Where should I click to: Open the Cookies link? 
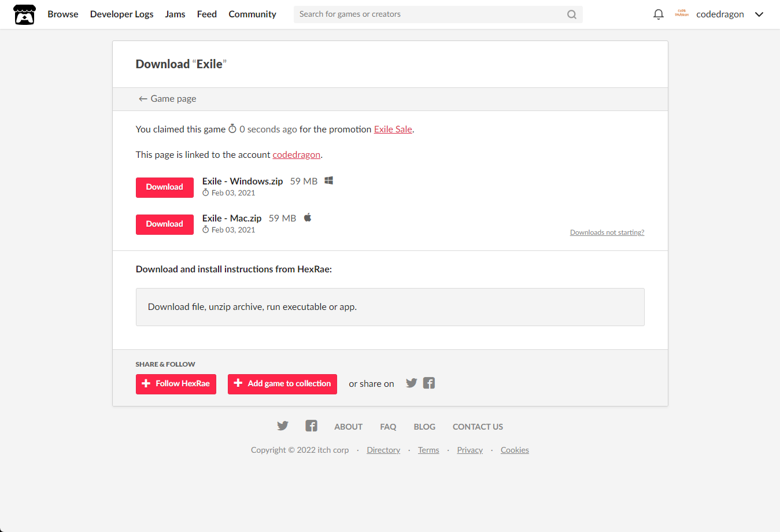coord(515,450)
